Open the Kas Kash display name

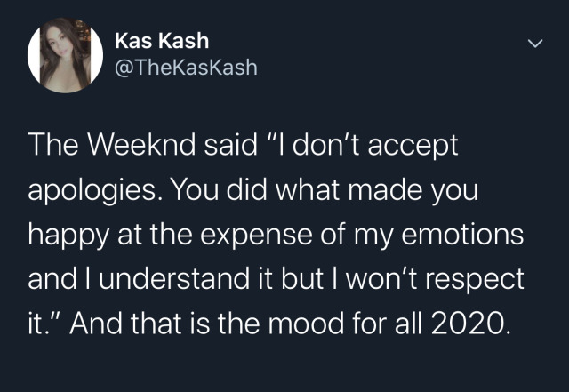pyautogui.click(x=162, y=41)
